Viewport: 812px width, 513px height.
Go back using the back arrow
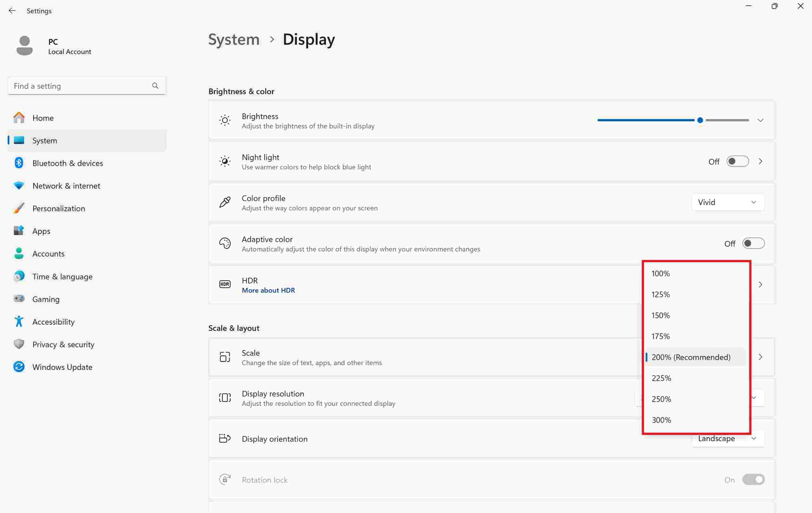12,10
